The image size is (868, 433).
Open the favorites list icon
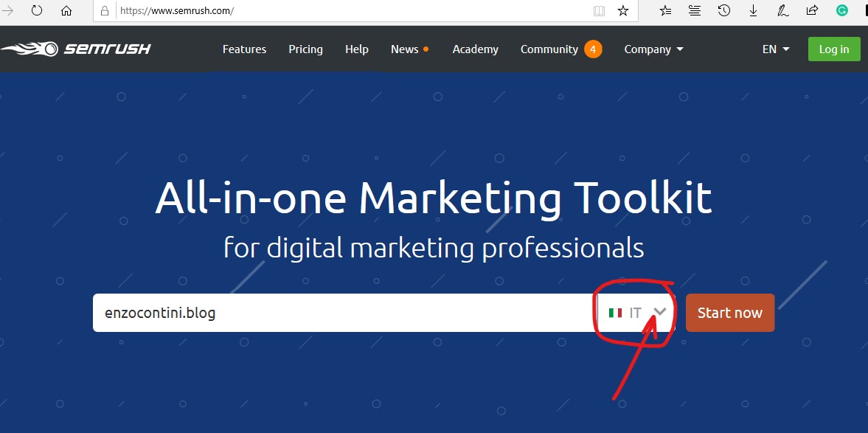665,10
